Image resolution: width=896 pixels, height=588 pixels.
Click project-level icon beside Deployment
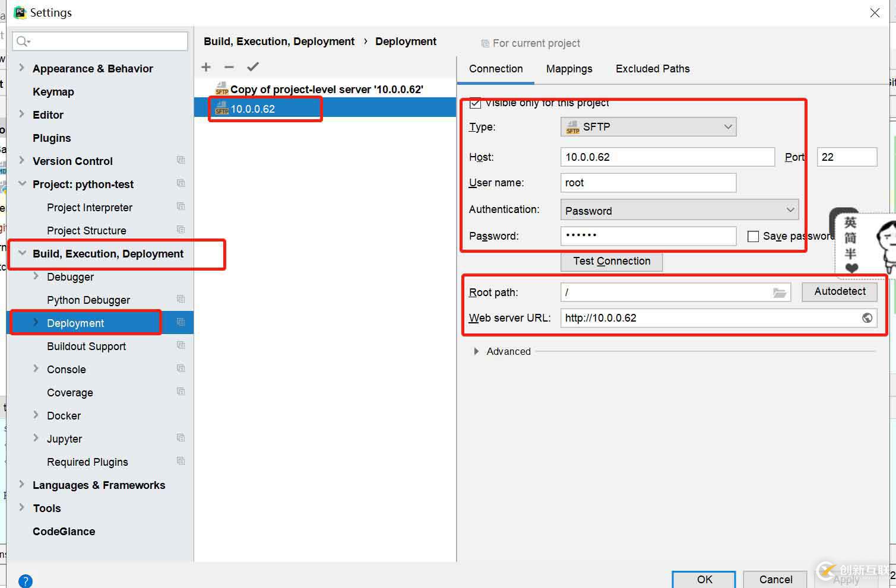[x=181, y=322]
